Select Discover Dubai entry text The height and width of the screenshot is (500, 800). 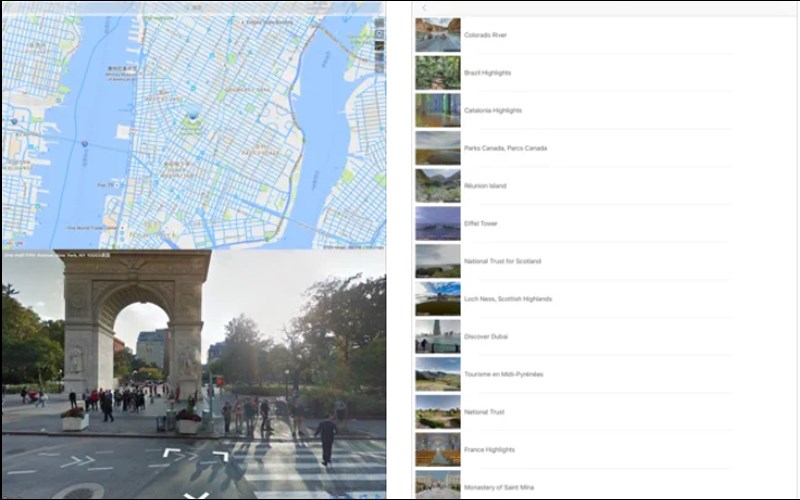(x=486, y=337)
